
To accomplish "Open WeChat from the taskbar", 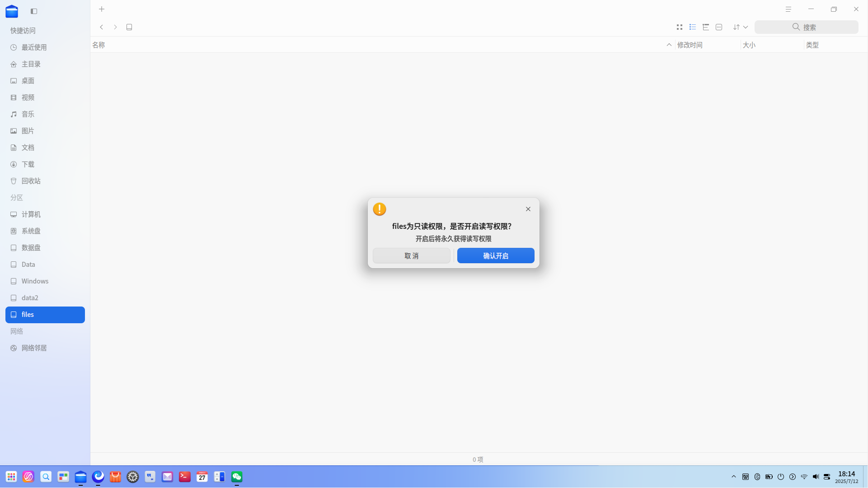I will [x=237, y=477].
